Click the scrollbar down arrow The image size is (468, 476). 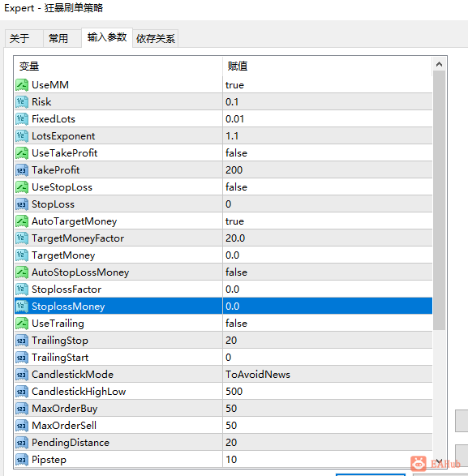tap(439, 461)
